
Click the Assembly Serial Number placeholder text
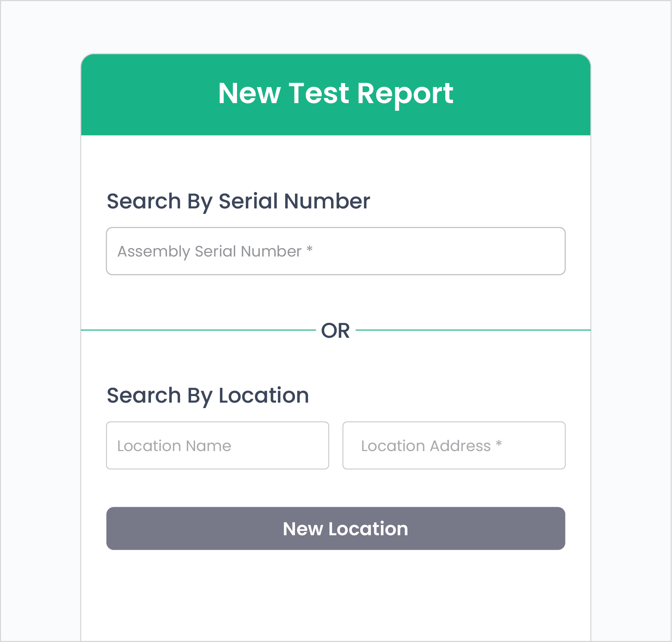[210, 252]
